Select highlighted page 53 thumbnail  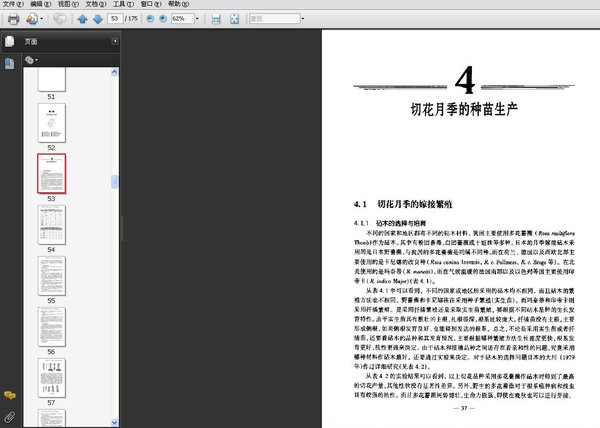point(52,174)
